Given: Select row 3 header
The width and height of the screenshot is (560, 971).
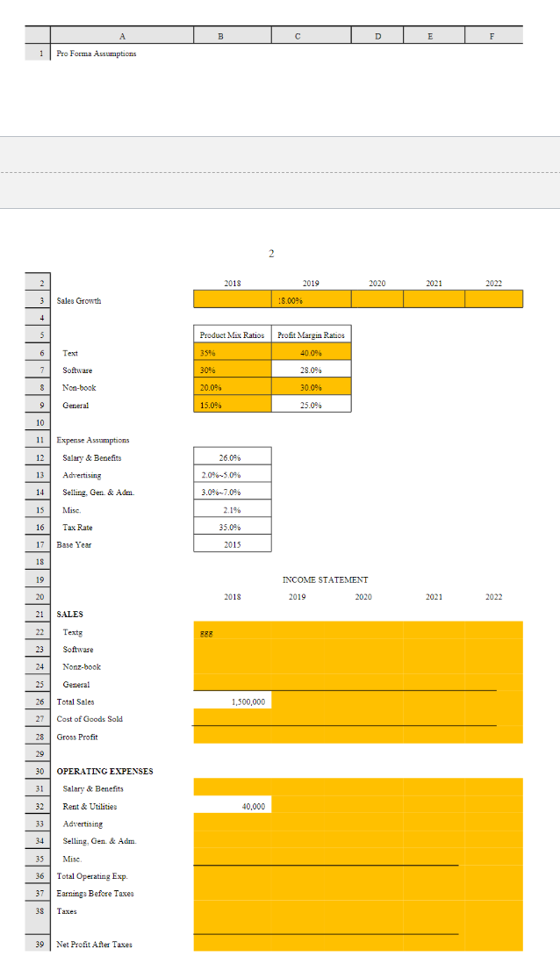Looking at the screenshot, I should pos(37,300).
